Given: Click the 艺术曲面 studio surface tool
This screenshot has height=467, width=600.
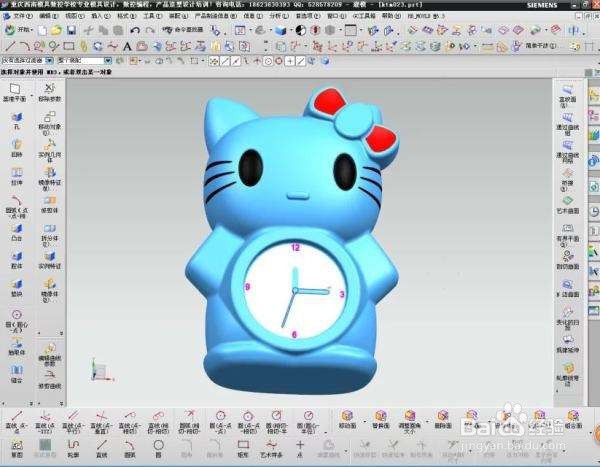Looking at the screenshot, I should (567, 205).
